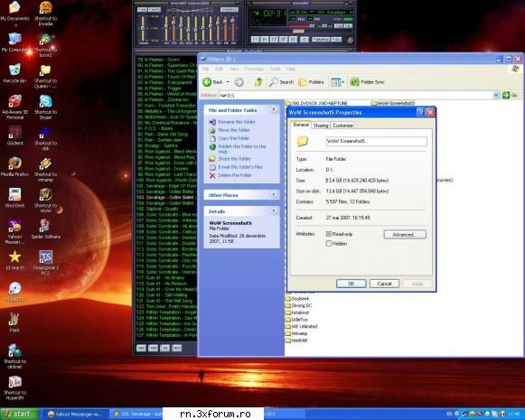Click the Share this folder link
The width and height of the screenshot is (525, 420).
pos(234,159)
